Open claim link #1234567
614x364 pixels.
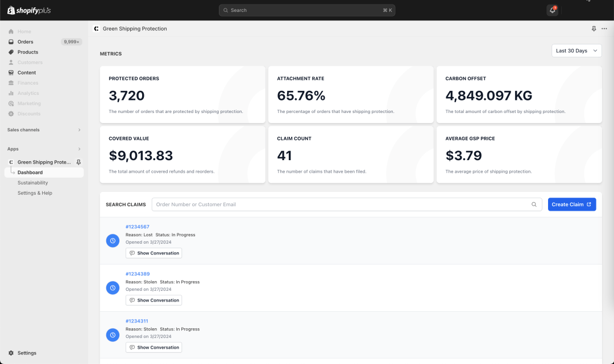point(138,227)
